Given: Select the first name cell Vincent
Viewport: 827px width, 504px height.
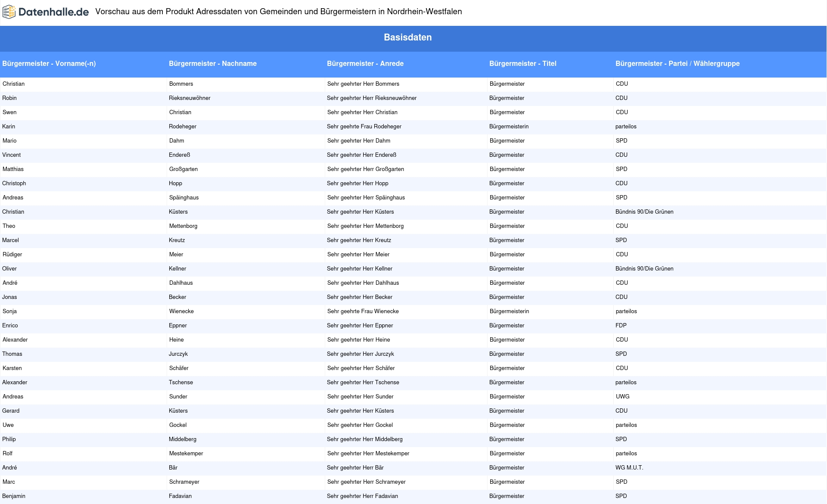Looking at the screenshot, I should click(12, 155).
